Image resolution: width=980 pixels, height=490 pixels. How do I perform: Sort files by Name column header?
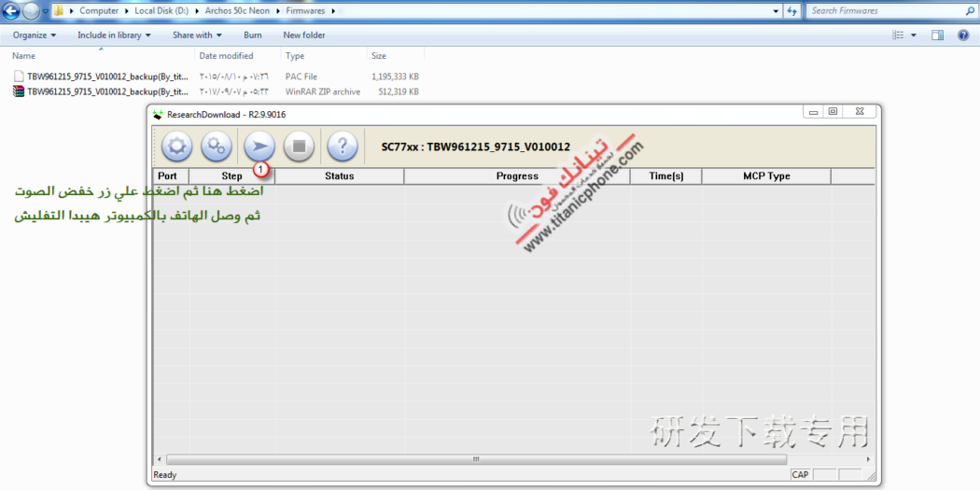point(23,56)
